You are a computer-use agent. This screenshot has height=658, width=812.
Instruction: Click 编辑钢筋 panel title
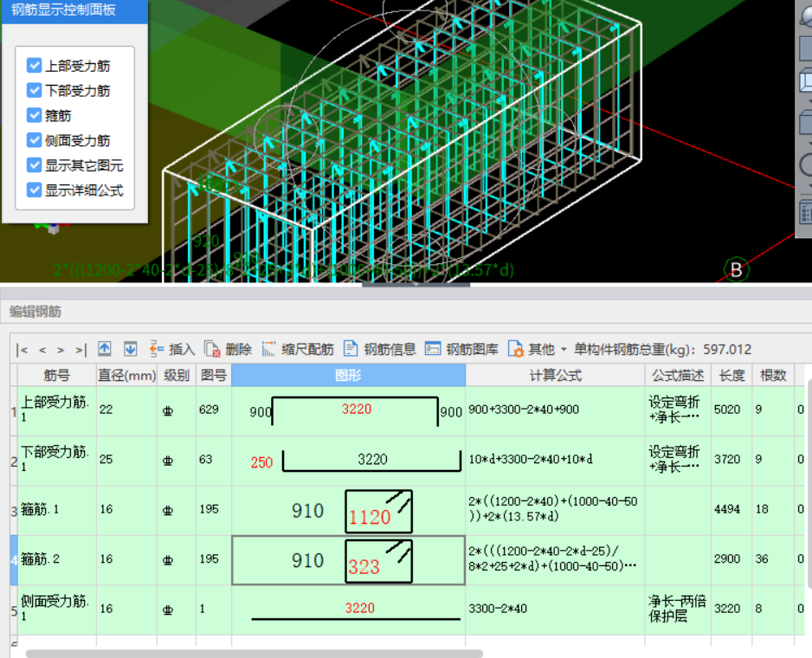[x=35, y=312]
